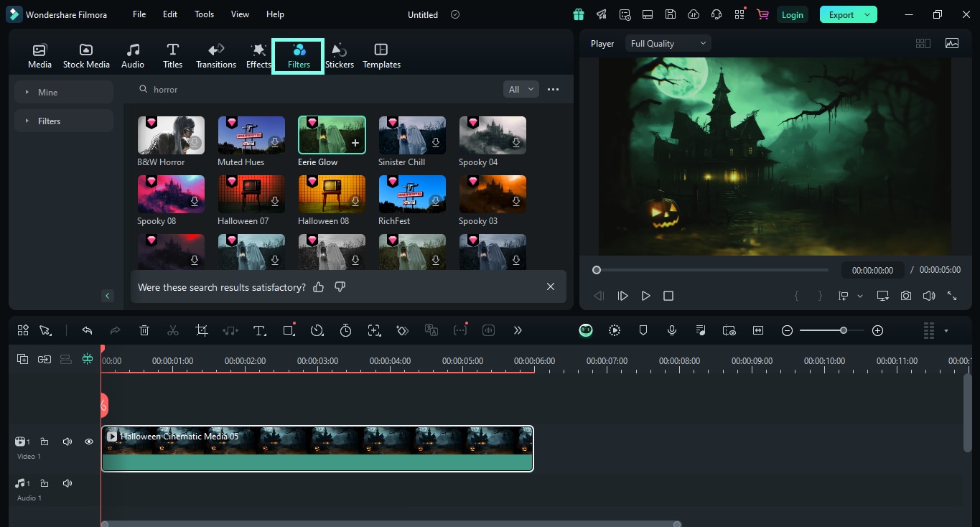980x527 pixels.
Task: Toggle timeline link chain icon
Action: click(45, 359)
